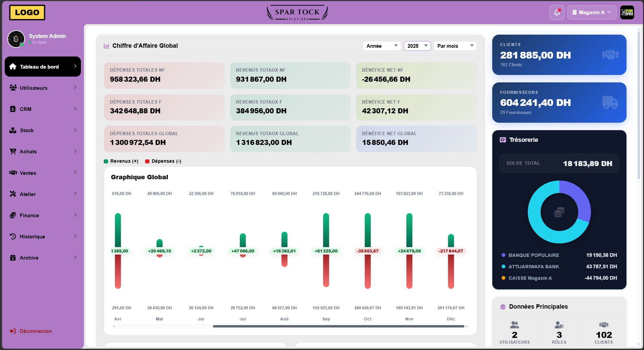Click the Archive icon in sidebar
The height and width of the screenshot is (350, 644).
[x=13, y=258]
